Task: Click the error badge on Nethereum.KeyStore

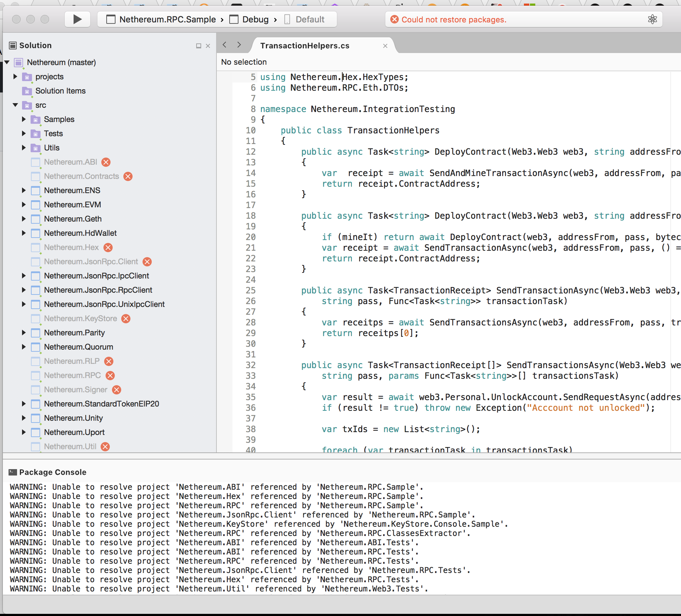Action: (x=126, y=319)
